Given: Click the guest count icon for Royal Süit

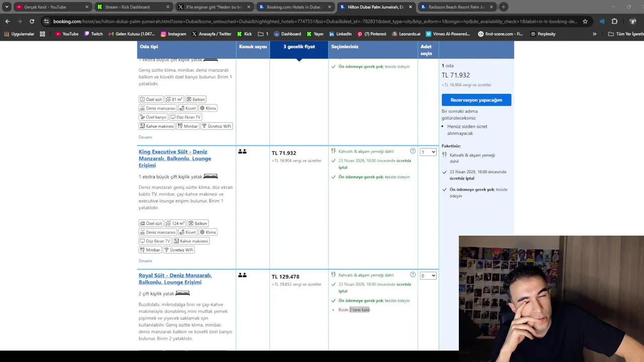Looking at the screenshot, I should click(x=243, y=275).
